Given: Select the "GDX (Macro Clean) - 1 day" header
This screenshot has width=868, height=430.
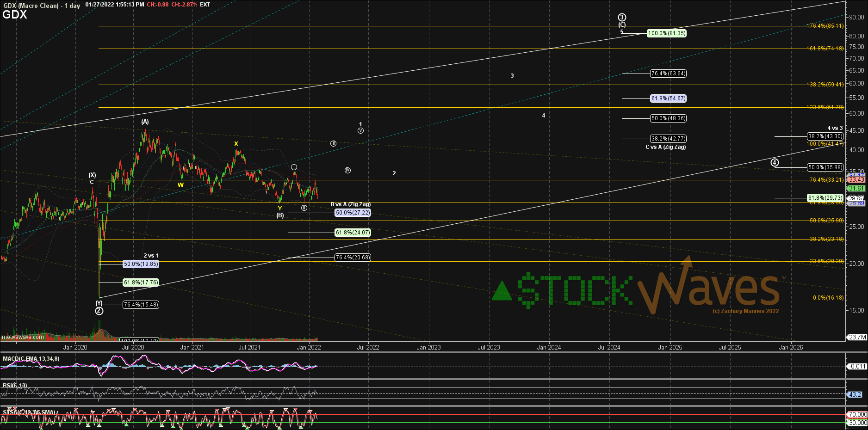Looking at the screenshot, I should (x=42, y=5).
